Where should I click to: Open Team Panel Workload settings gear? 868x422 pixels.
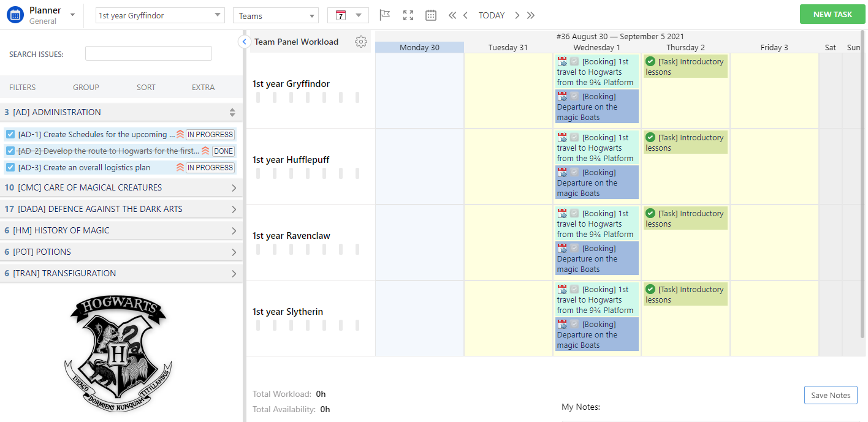pos(361,42)
